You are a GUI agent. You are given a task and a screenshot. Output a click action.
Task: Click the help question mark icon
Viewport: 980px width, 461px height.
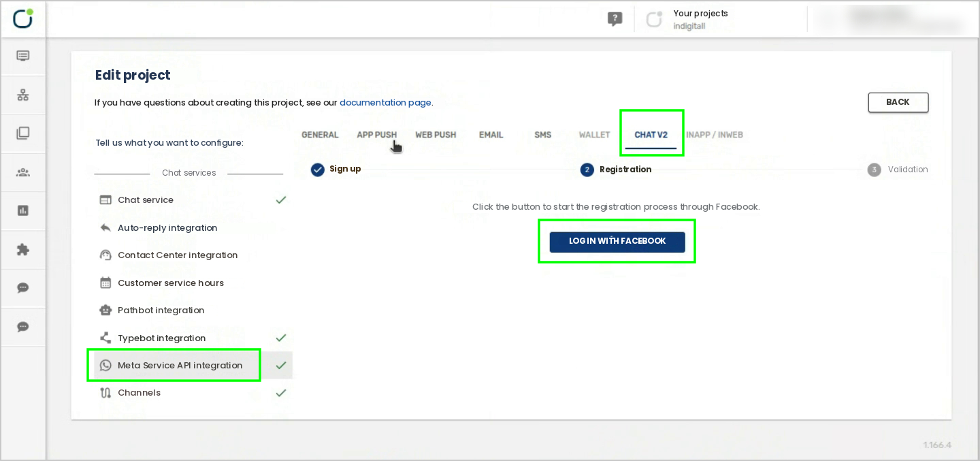(x=615, y=19)
